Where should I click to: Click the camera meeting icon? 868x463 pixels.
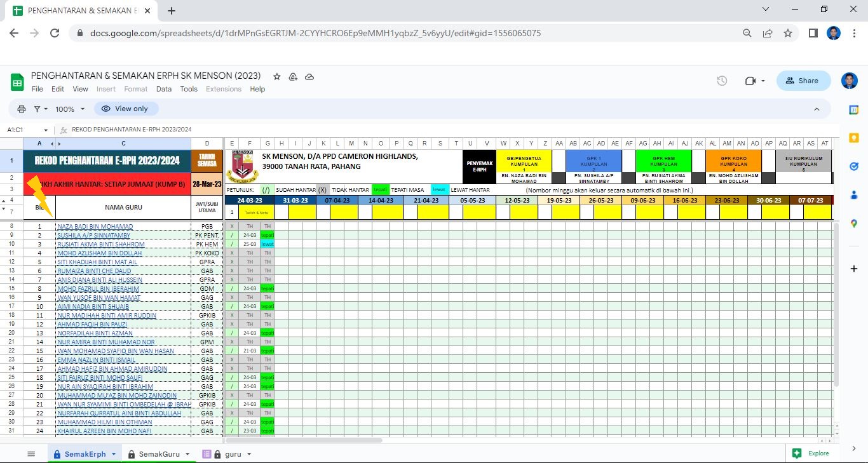pos(750,81)
